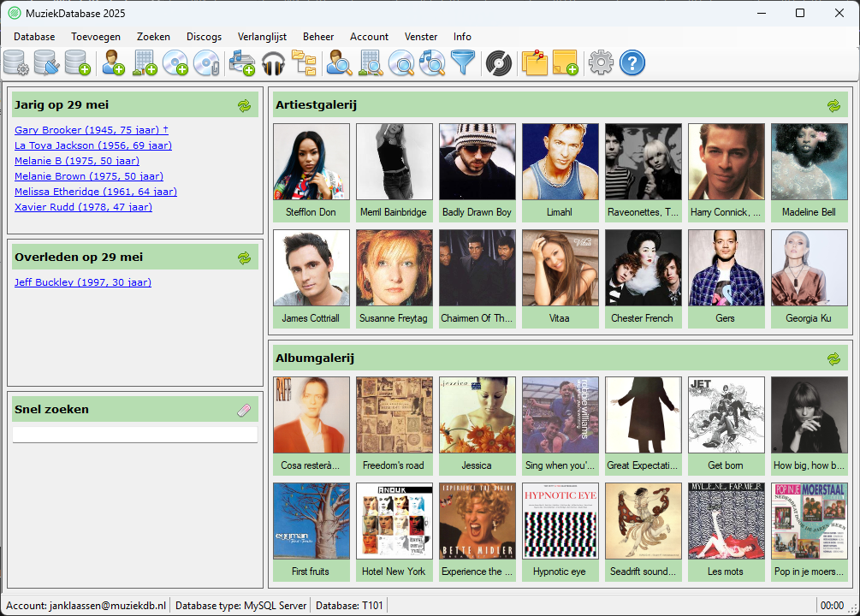The image size is (860, 616).
Task: Click the add building with plus icon
Action: click(145, 62)
